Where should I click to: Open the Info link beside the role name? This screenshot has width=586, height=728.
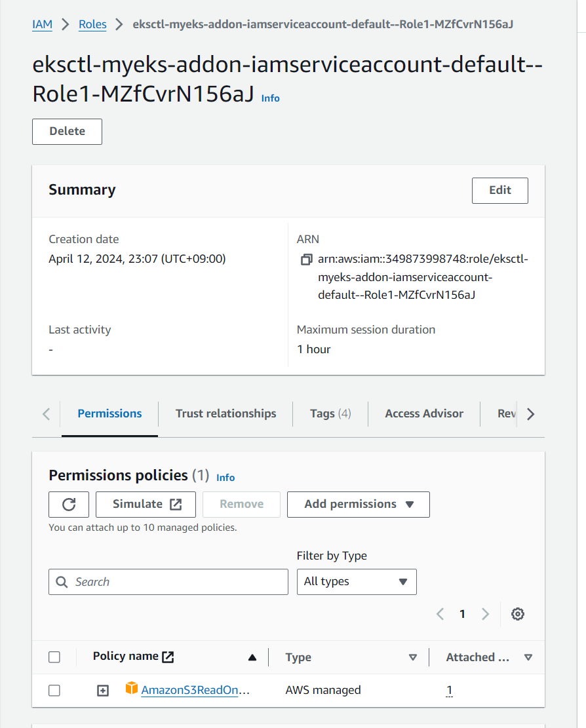(270, 98)
